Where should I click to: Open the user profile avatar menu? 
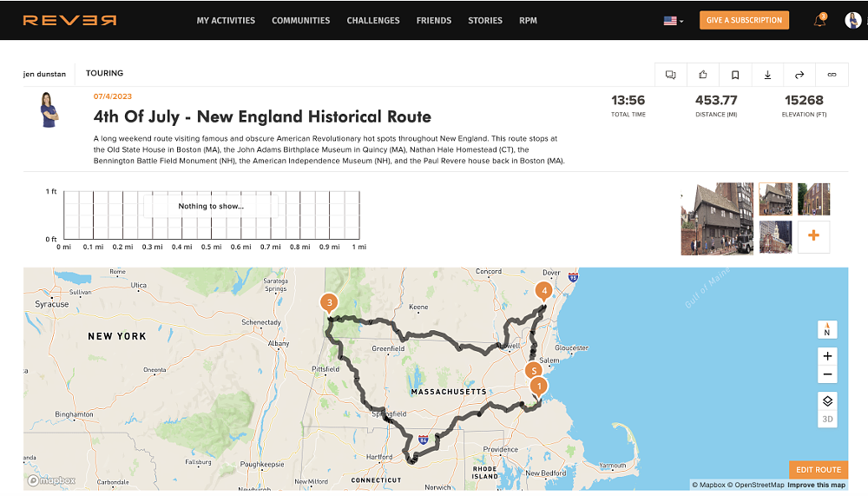[x=852, y=20]
